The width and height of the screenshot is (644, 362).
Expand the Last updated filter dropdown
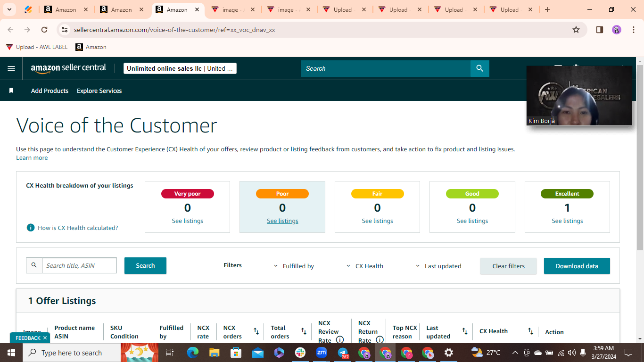tap(438, 266)
